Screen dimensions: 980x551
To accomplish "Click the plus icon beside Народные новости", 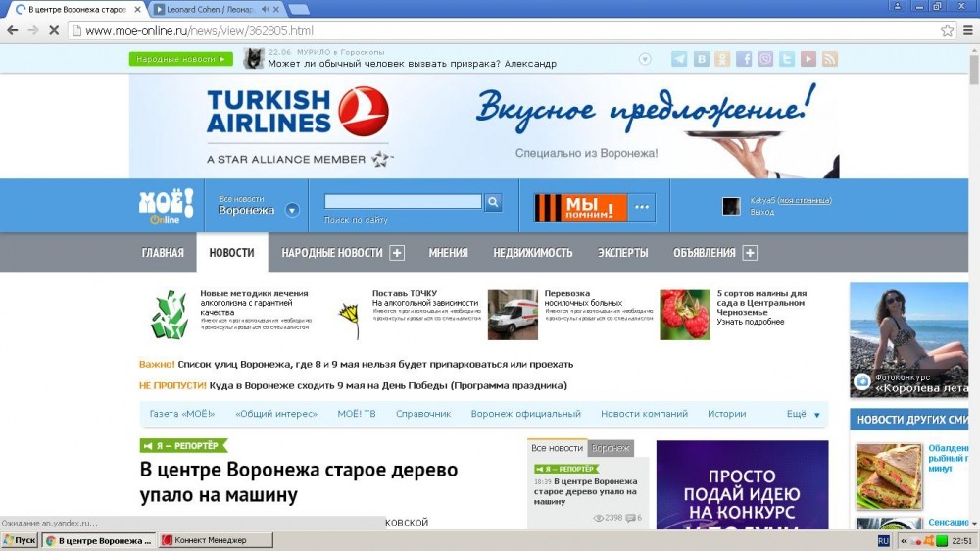I will point(397,253).
